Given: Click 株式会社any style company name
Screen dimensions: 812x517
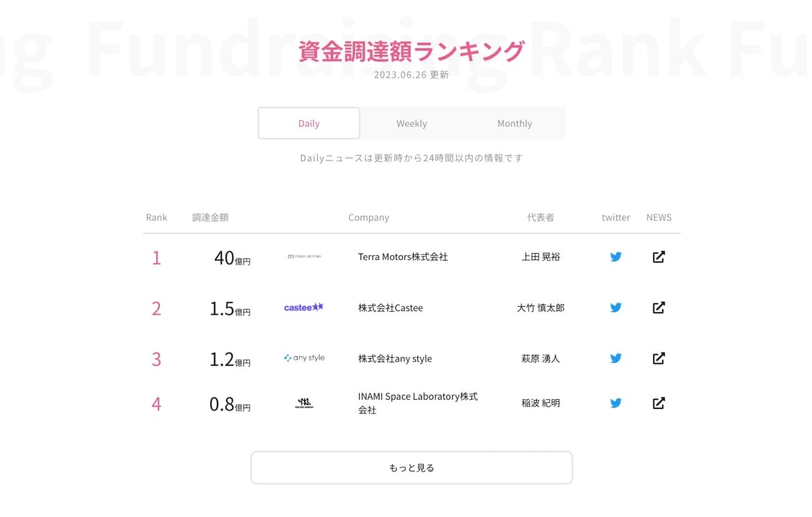Looking at the screenshot, I should [x=395, y=359].
